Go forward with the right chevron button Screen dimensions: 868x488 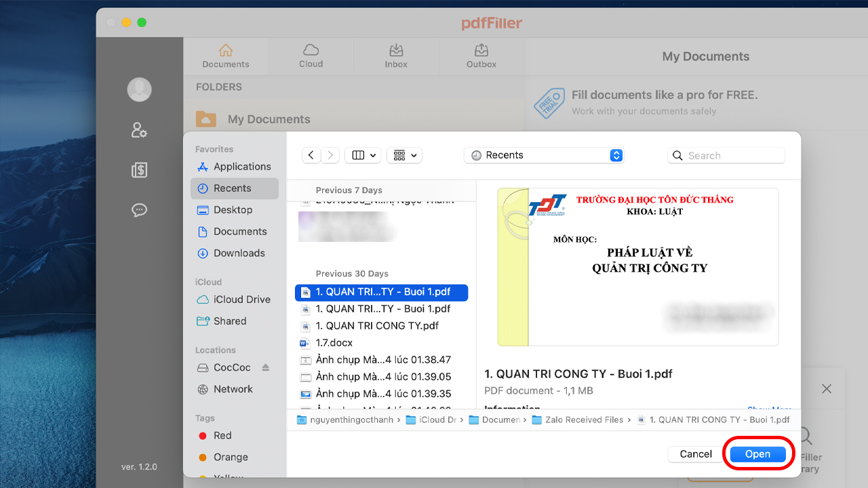[x=330, y=155]
